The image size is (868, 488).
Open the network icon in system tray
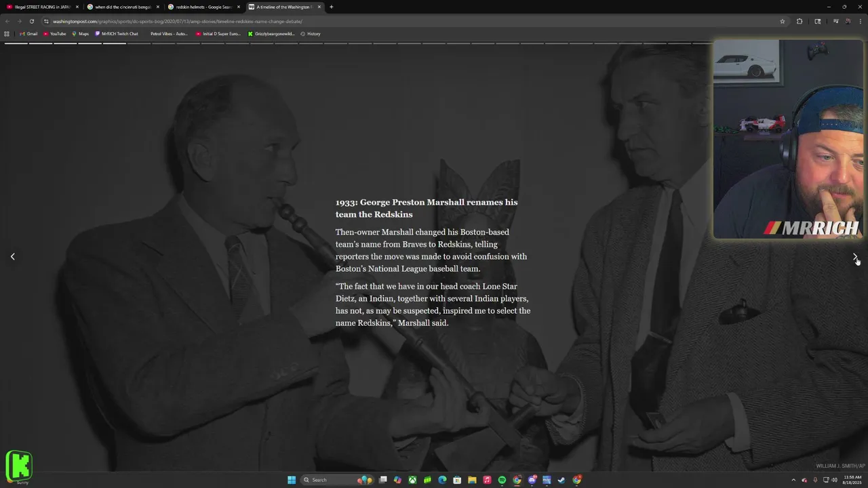click(825, 480)
